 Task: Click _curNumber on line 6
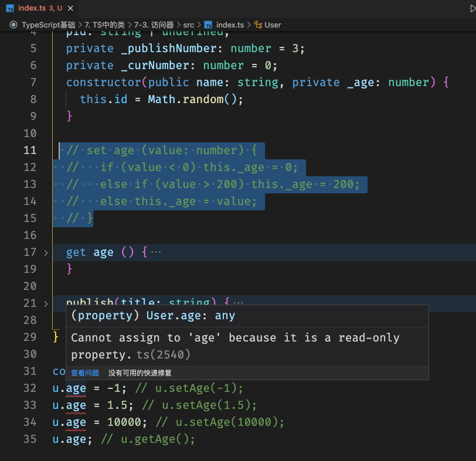pyautogui.click(x=155, y=66)
